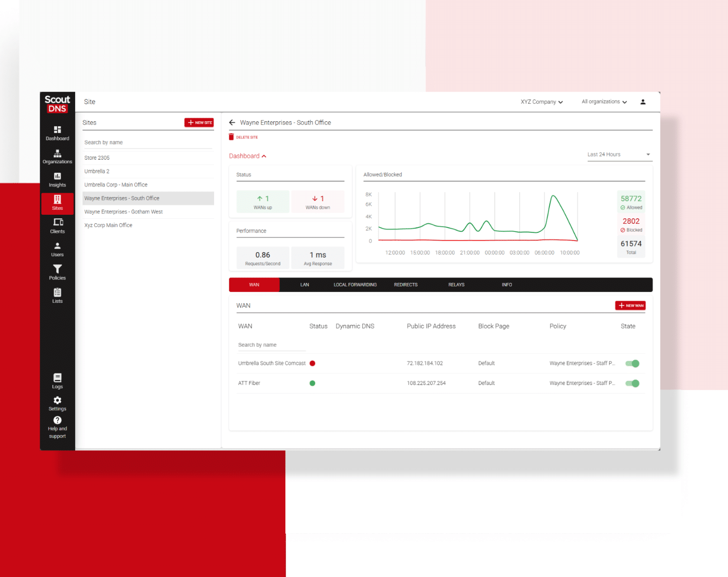Expand the All organizations dropdown

pyautogui.click(x=604, y=102)
